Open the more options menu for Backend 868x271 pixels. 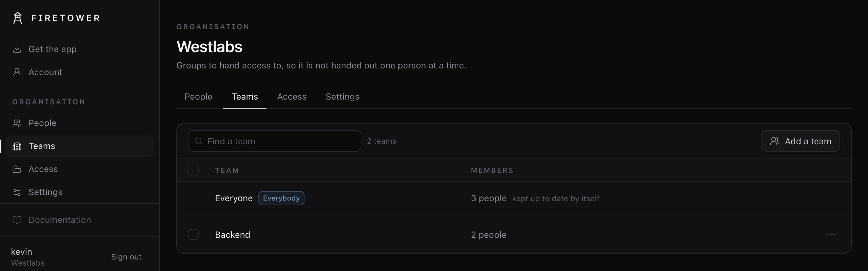click(x=831, y=234)
